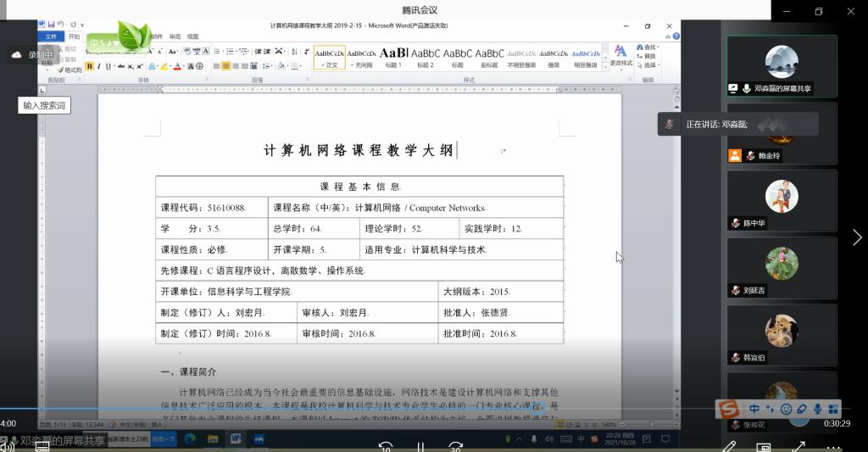
Task: Rewind the video 10 seconds
Action: click(x=386, y=446)
